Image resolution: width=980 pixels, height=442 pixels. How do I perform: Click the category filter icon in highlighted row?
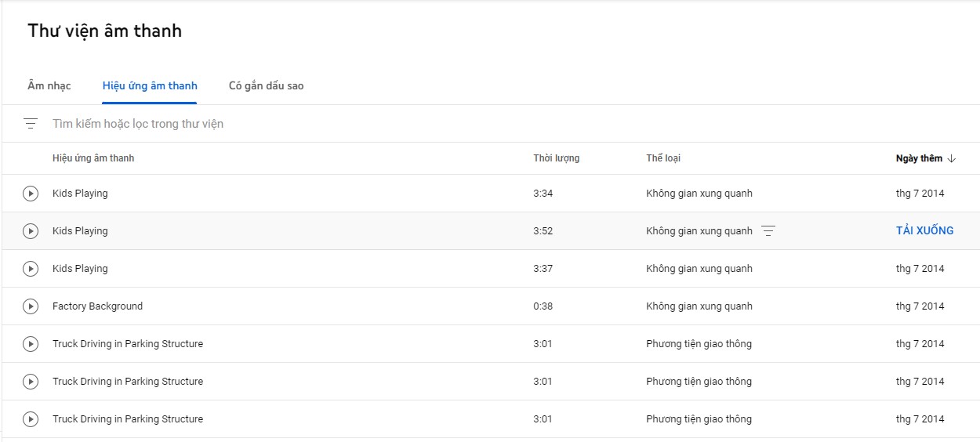pyautogui.click(x=768, y=231)
